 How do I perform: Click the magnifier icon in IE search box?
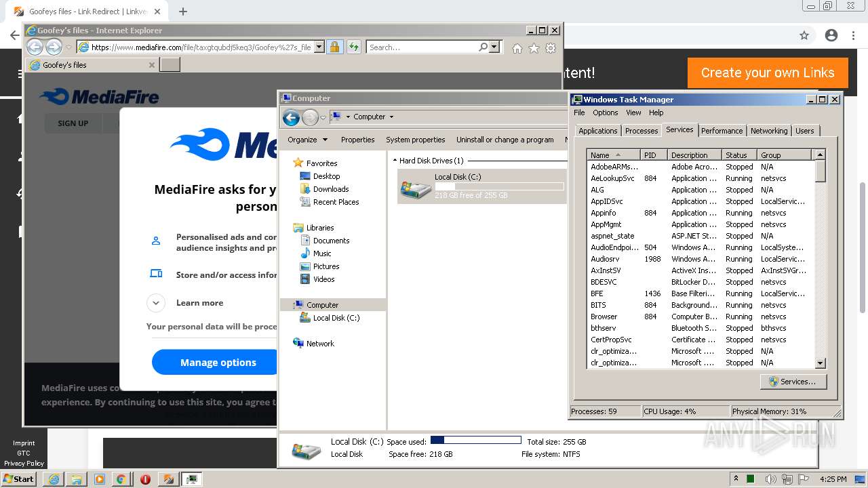483,47
